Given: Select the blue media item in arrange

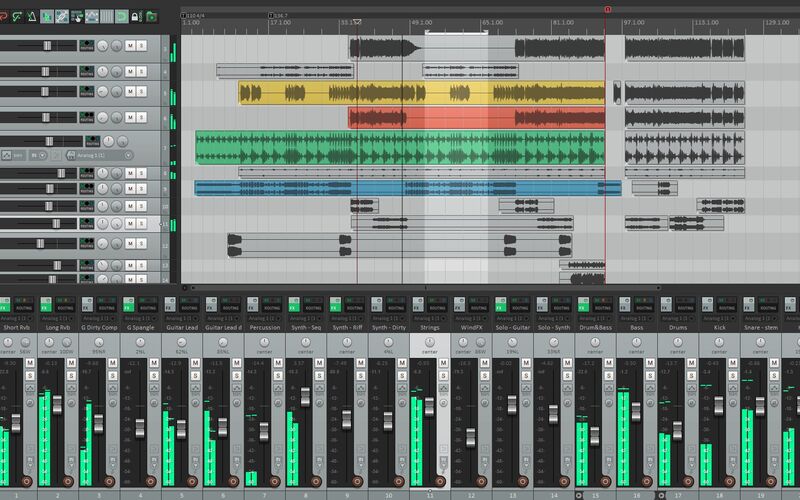Looking at the screenshot, I should [408, 188].
